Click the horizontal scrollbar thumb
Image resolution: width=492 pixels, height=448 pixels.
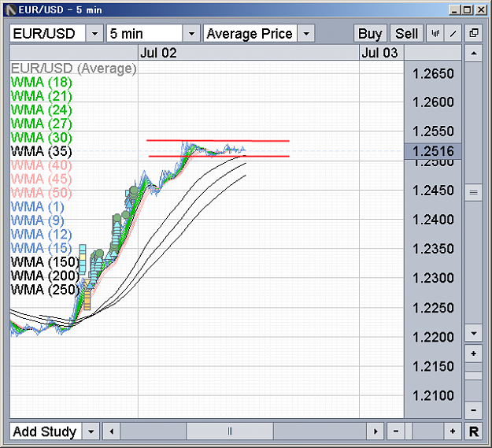230,431
